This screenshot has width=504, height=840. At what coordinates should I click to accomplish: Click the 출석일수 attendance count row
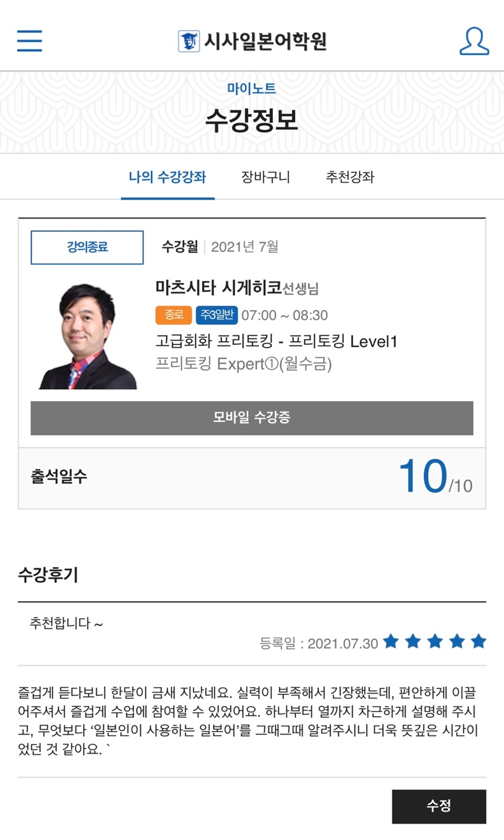252,477
